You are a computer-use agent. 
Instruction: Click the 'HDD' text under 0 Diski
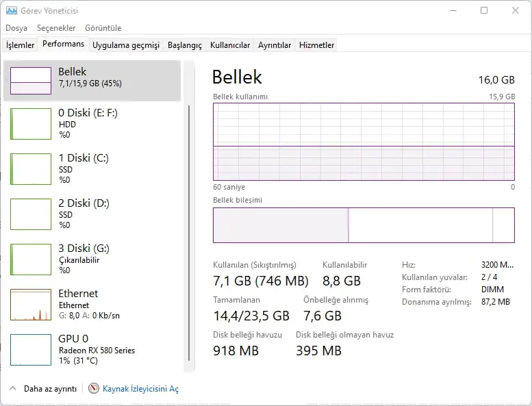click(67, 125)
